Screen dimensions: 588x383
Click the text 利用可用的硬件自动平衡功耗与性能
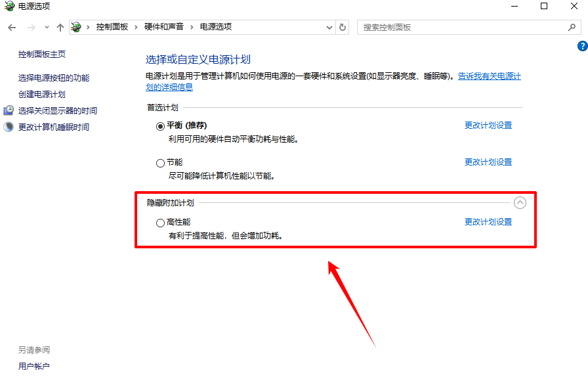[233, 139]
